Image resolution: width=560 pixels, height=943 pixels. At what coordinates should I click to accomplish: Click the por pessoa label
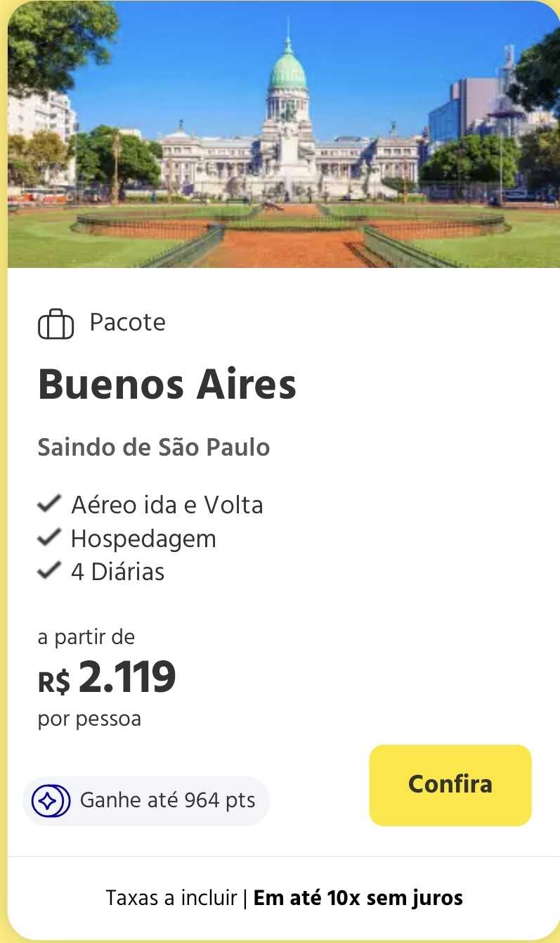(x=89, y=719)
